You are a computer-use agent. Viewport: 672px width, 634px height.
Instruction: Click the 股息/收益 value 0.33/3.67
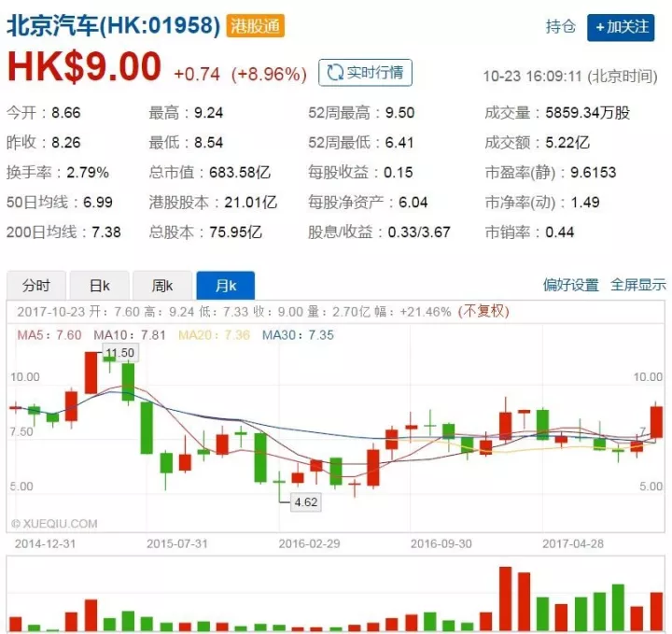[419, 232]
